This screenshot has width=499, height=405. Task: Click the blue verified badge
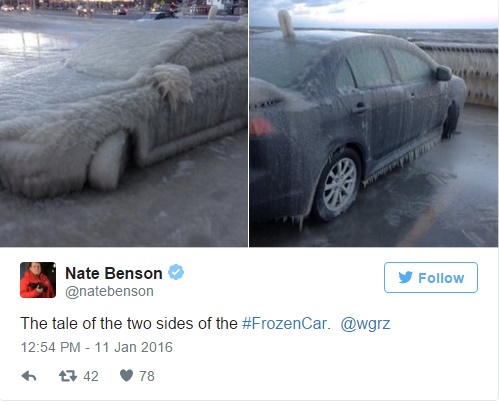[x=176, y=272]
